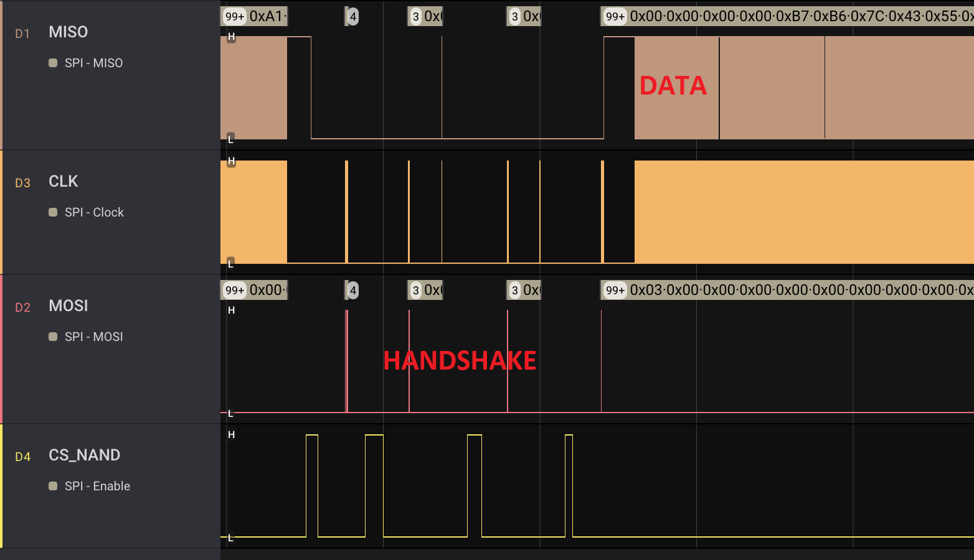Screen dimensions: 974x560
Task: Click the long 0x00·0x00…0xB7 MISO data bubble
Action: click(787, 16)
